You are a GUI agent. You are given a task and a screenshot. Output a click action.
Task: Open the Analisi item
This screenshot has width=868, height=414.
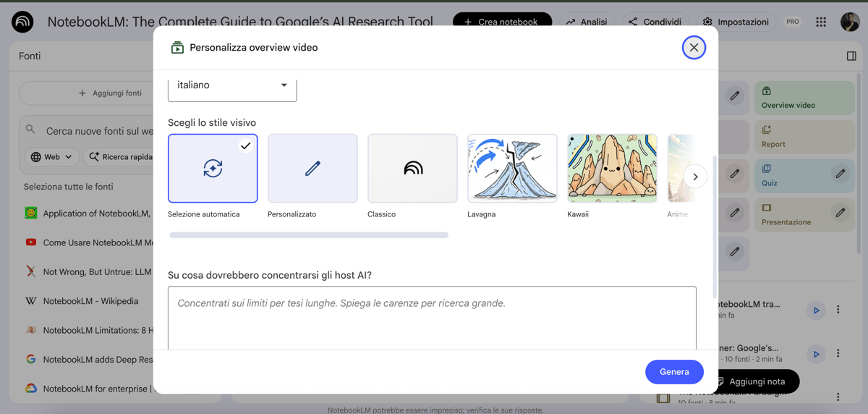587,22
